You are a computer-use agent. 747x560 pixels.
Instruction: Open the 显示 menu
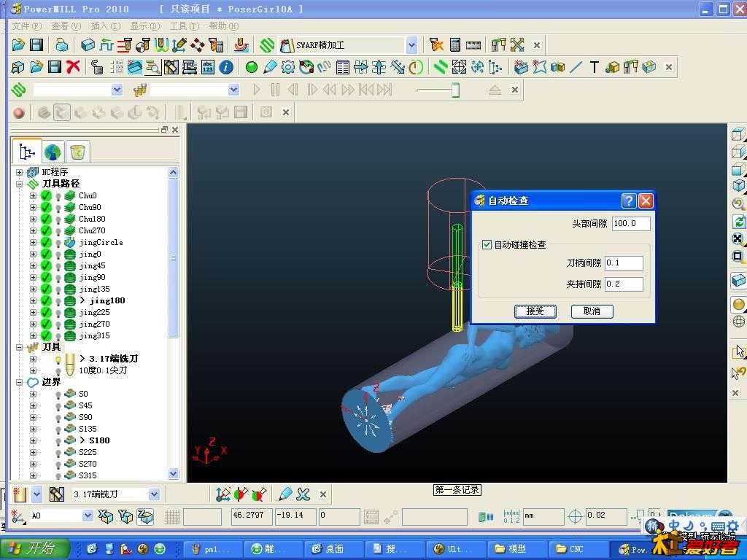click(145, 26)
